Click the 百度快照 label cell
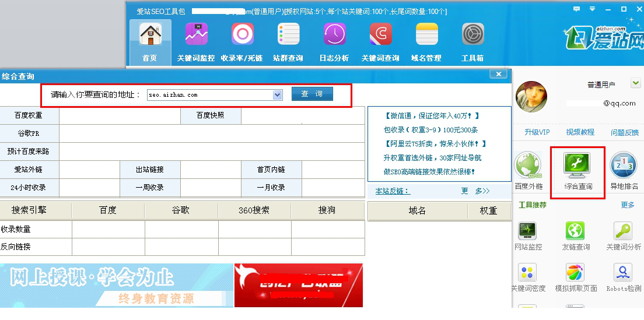Viewport: 644px width, 320px height. [211, 115]
